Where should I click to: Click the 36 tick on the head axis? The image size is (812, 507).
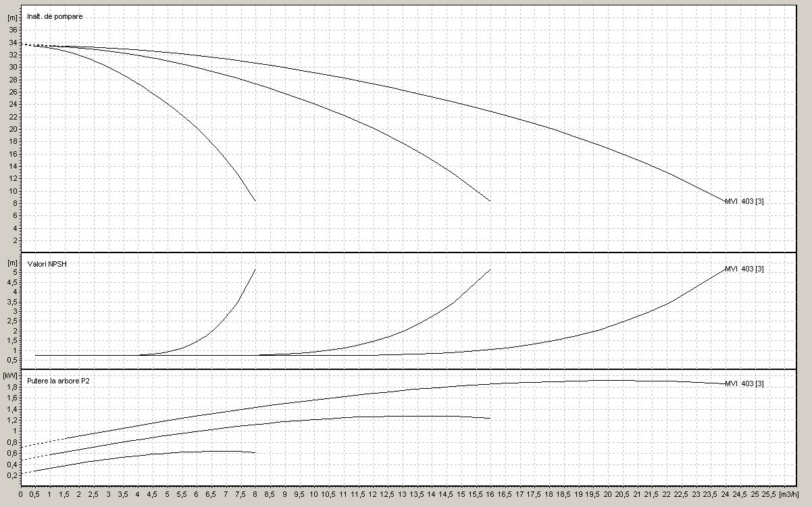pos(12,30)
